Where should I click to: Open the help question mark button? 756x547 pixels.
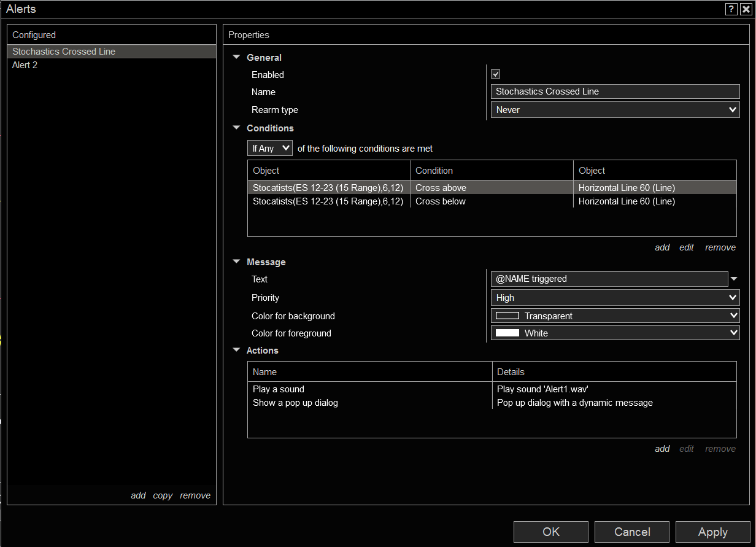coord(731,9)
